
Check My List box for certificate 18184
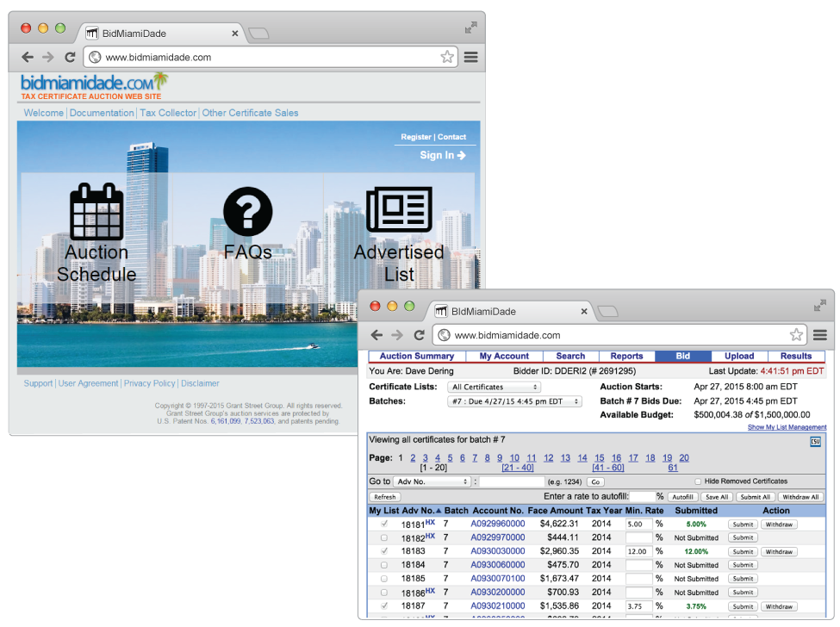click(x=384, y=565)
